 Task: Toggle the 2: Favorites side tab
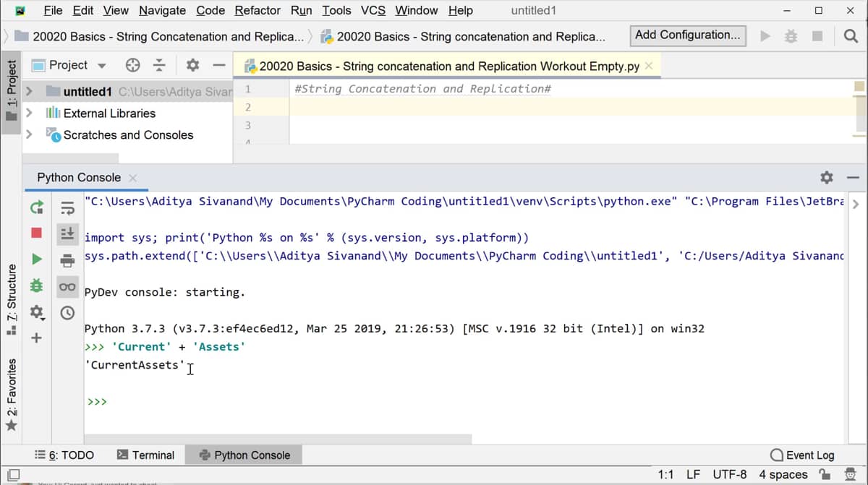[11, 394]
